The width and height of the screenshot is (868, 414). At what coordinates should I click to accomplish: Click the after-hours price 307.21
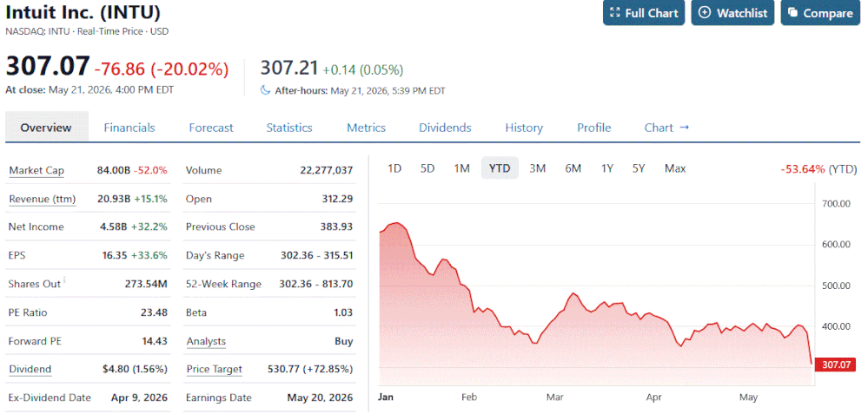[289, 69]
